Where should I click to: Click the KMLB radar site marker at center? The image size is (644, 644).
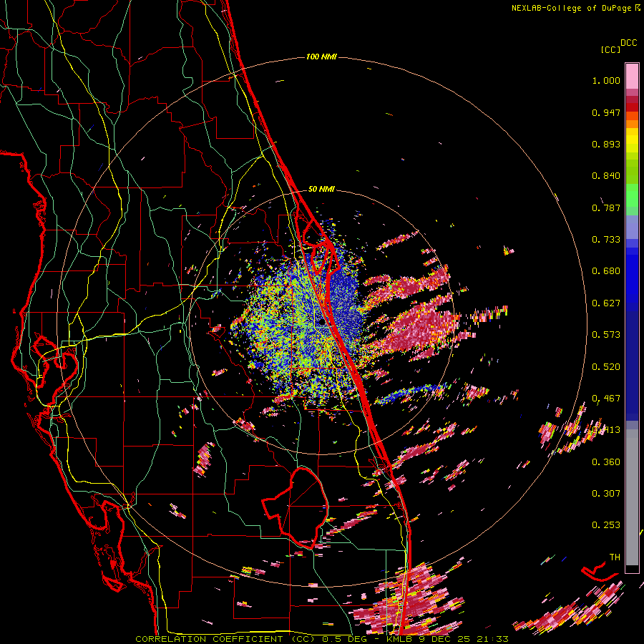point(321,323)
